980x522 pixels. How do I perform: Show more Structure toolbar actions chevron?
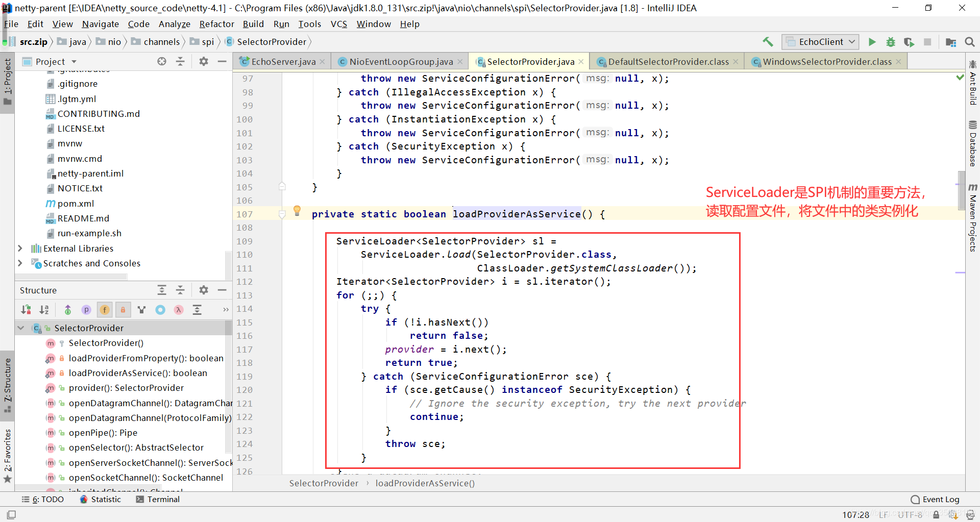pos(226,309)
